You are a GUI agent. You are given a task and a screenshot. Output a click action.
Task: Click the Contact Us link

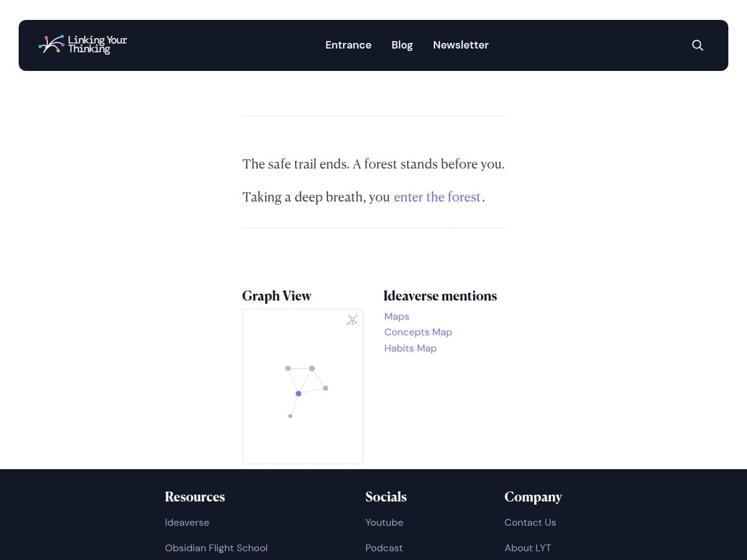click(x=530, y=523)
